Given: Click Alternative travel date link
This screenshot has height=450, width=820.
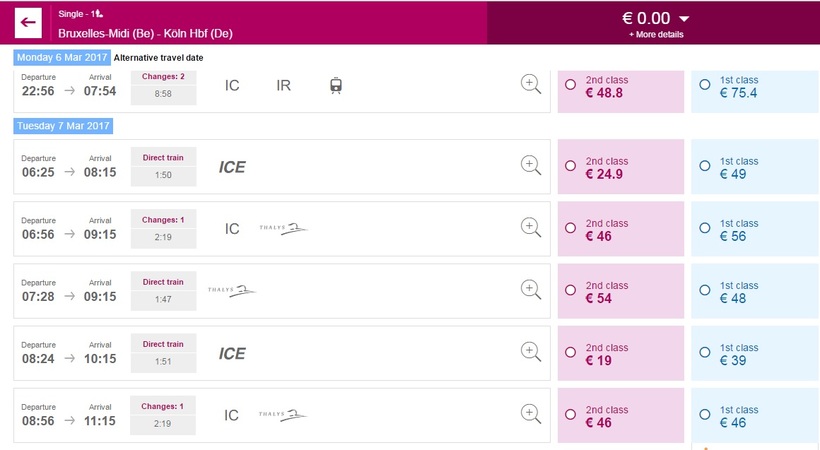Looking at the screenshot, I should (x=158, y=58).
